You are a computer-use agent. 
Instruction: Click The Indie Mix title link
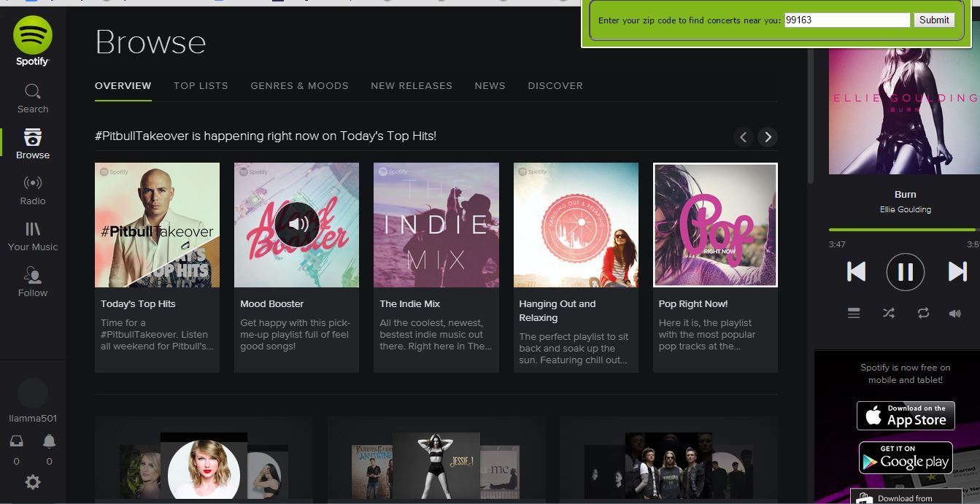pos(409,303)
